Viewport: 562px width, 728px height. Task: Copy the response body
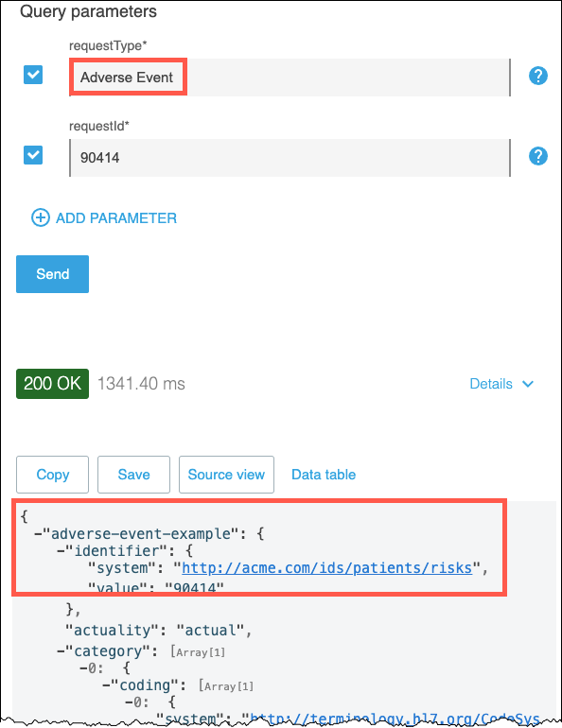coord(52,475)
